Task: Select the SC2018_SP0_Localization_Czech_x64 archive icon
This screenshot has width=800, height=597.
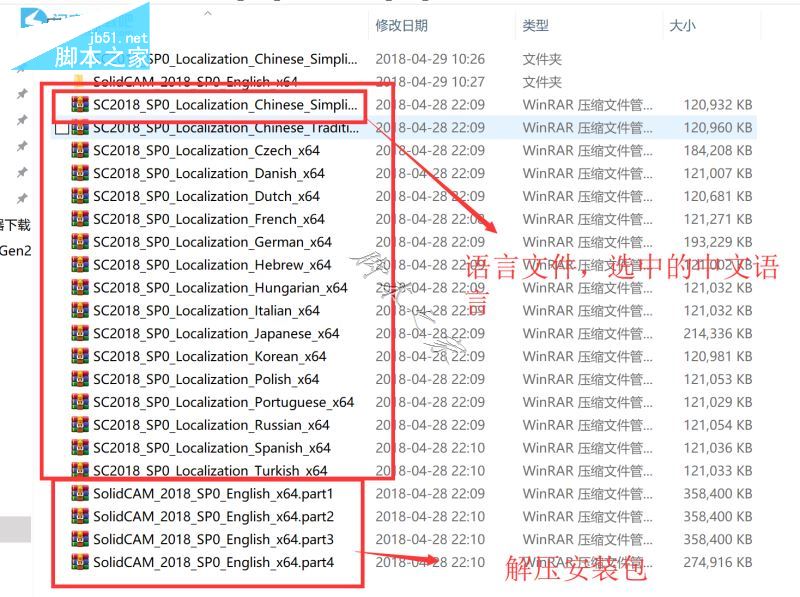Action: click(x=80, y=151)
